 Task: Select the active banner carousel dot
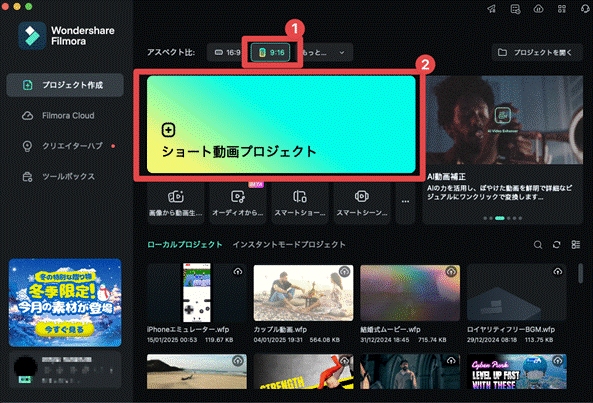click(500, 218)
